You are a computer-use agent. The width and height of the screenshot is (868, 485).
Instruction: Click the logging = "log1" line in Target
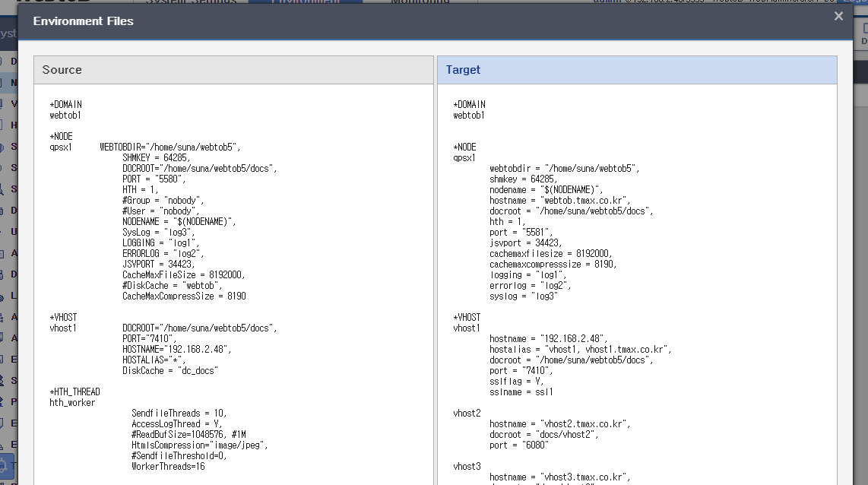point(528,275)
